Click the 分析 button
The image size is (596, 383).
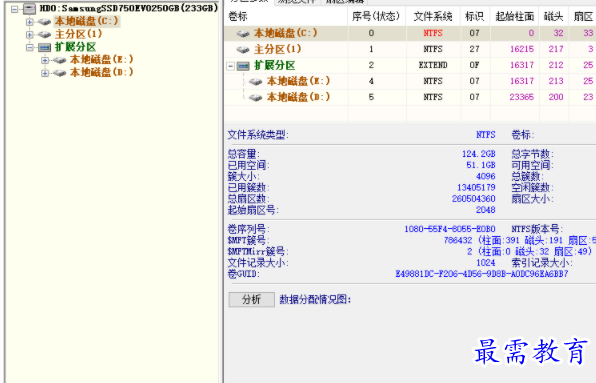[x=251, y=299]
